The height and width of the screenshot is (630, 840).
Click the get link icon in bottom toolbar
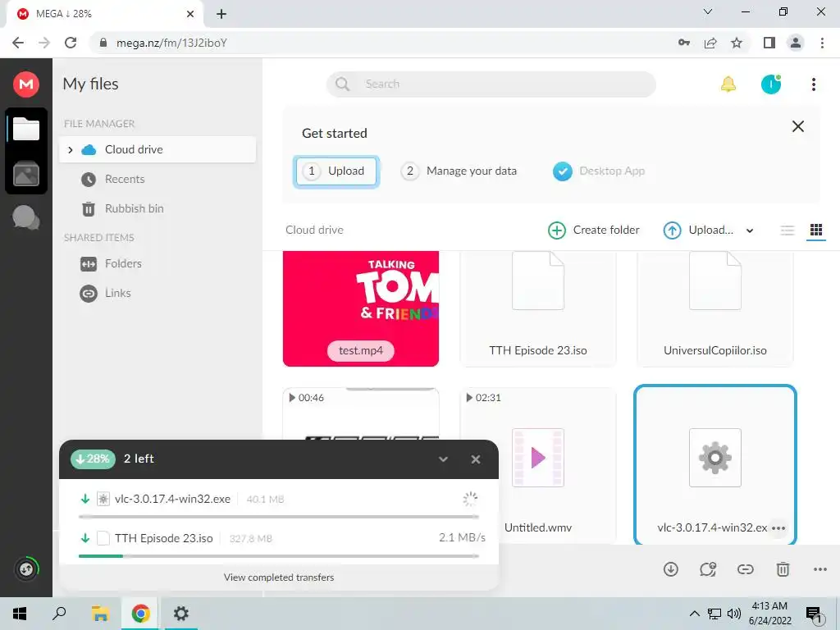click(x=745, y=569)
